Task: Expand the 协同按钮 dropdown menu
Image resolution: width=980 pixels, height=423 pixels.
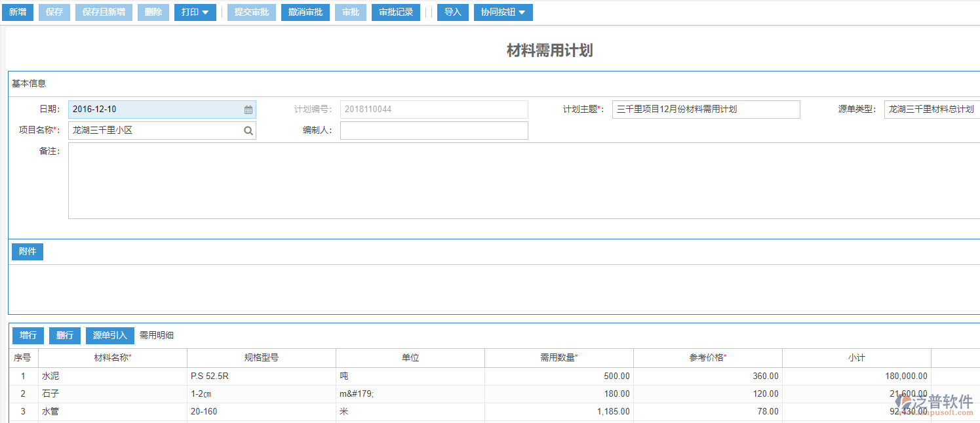Action: pos(503,12)
